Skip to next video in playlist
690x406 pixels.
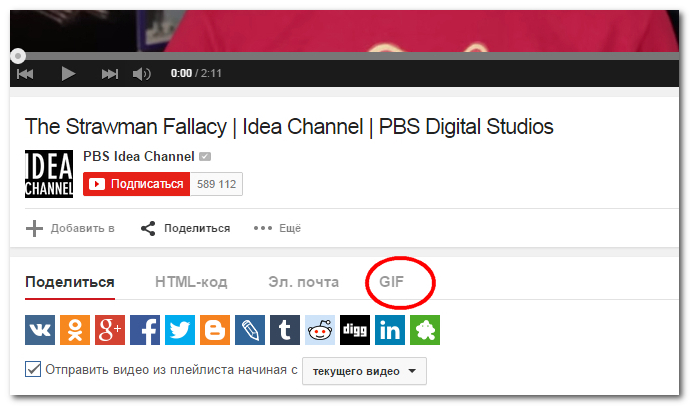[110, 73]
